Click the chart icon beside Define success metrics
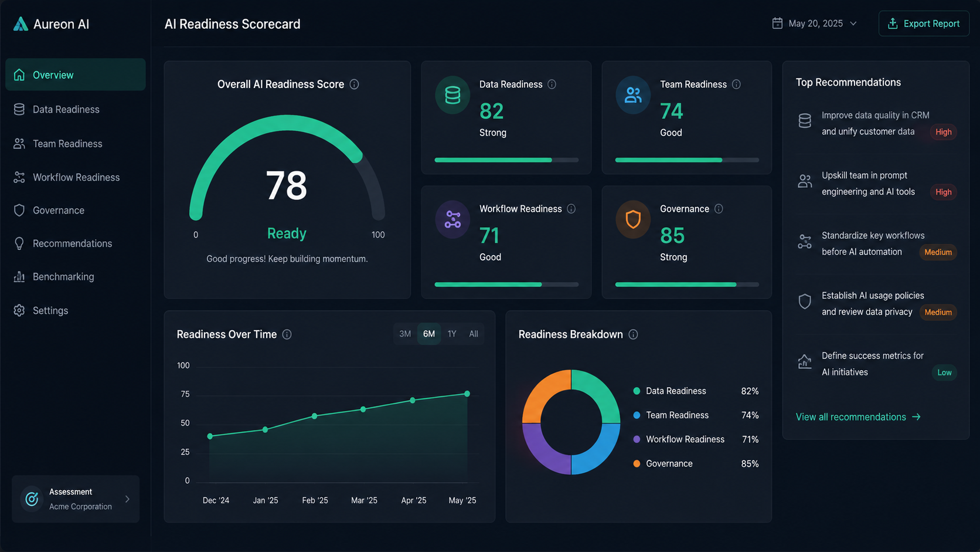The image size is (980, 552). point(805,362)
